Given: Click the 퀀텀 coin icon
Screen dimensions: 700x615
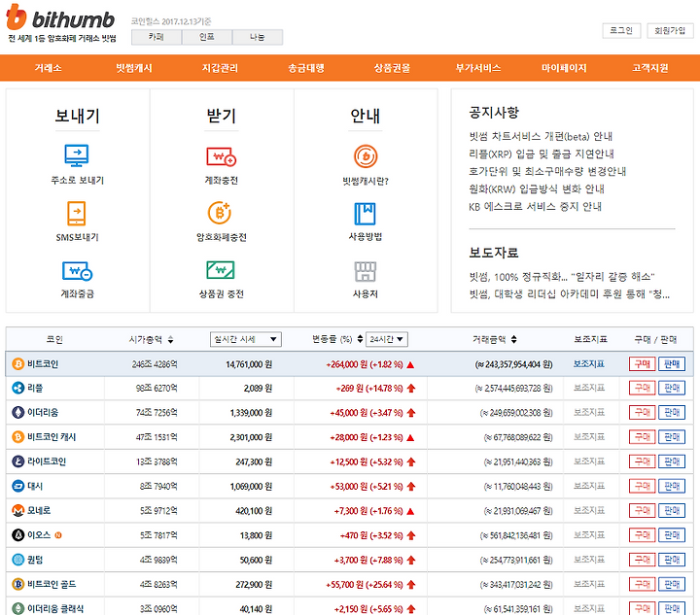Looking at the screenshot, I should tap(17, 560).
